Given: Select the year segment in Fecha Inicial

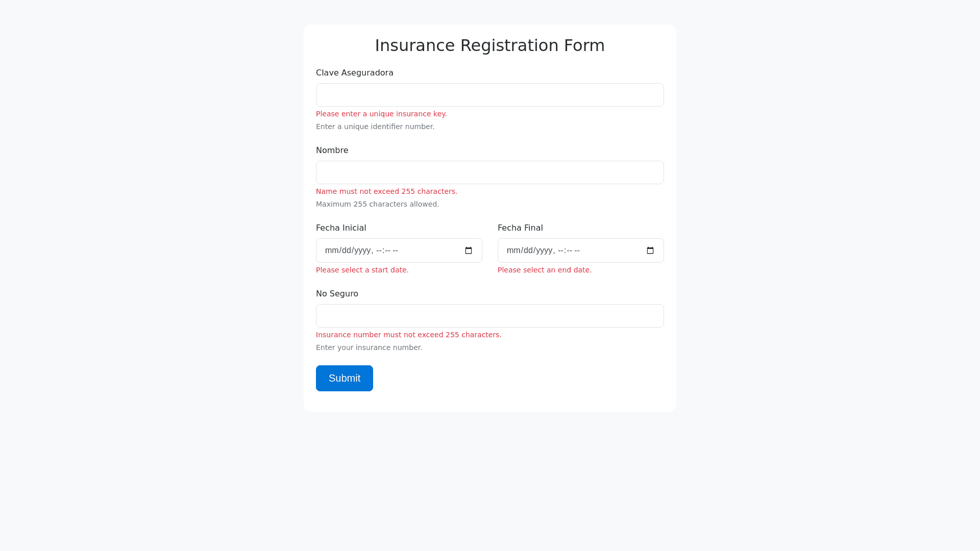Looking at the screenshot, I should pyautogui.click(x=362, y=251).
